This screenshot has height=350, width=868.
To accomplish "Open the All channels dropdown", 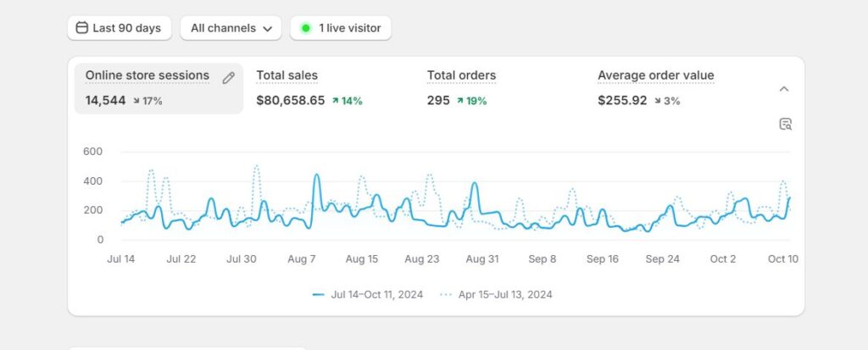I will tap(231, 28).
